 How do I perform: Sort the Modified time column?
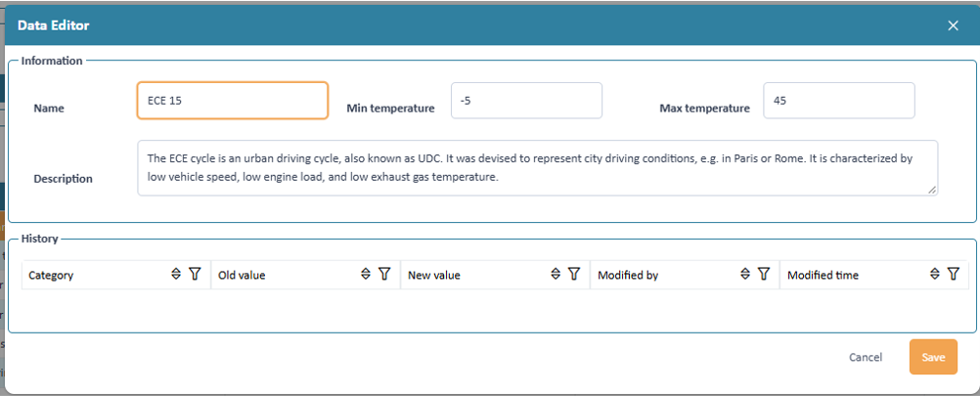(934, 274)
